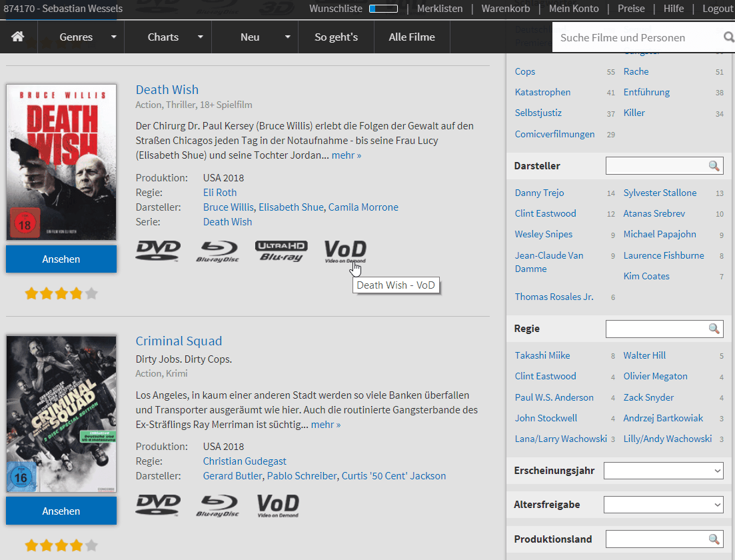
Task: Open actress Camila Morrone link
Action: point(363,207)
